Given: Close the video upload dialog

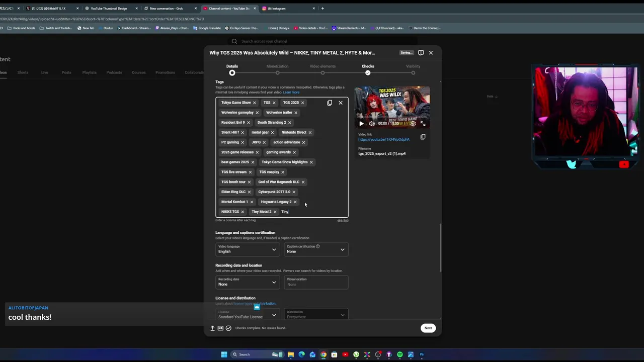Looking at the screenshot, I should pyautogui.click(x=431, y=52).
